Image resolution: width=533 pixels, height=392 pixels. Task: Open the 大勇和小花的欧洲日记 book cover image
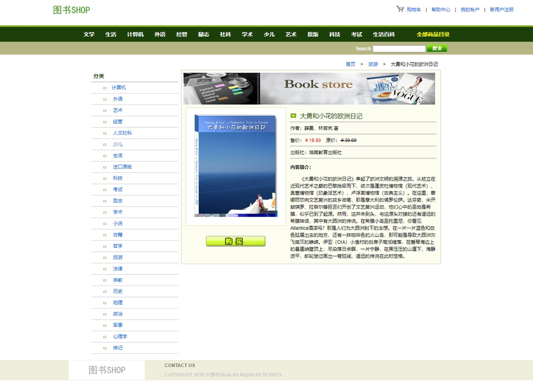click(x=235, y=166)
